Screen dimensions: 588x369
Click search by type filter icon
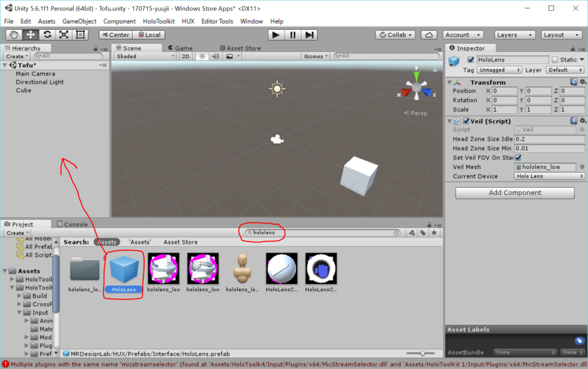[x=412, y=232]
